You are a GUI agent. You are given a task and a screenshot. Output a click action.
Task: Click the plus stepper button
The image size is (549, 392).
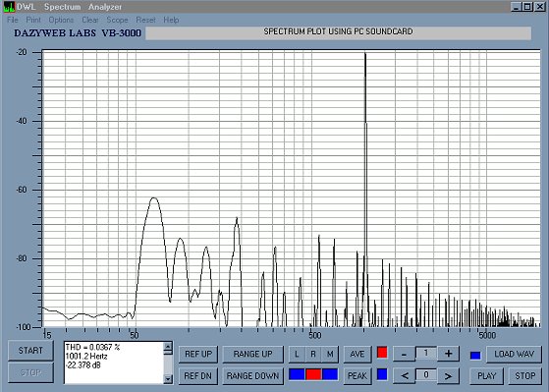(x=448, y=354)
